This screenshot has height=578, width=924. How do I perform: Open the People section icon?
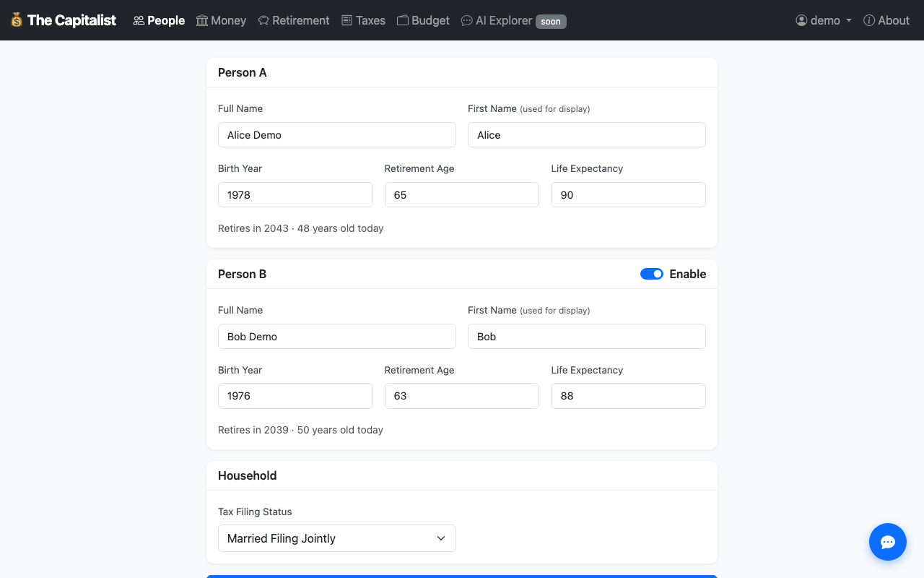point(139,20)
